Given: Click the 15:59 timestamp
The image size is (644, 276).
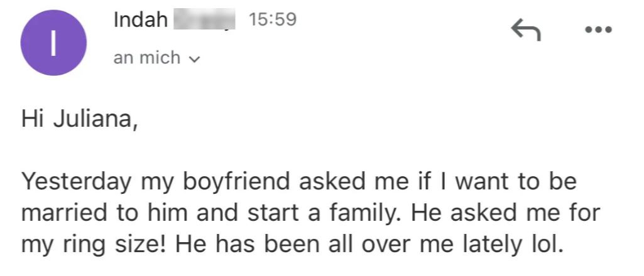Looking at the screenshot, I should click(x=272, y=21).
